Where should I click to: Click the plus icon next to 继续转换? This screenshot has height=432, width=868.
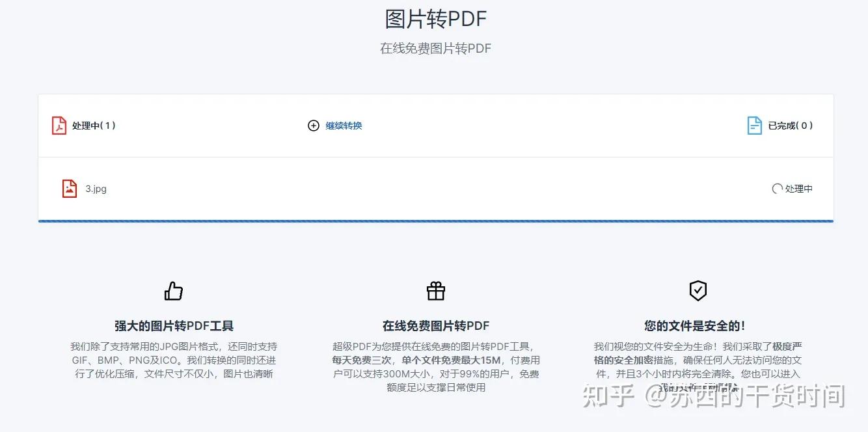pos(313,126)
